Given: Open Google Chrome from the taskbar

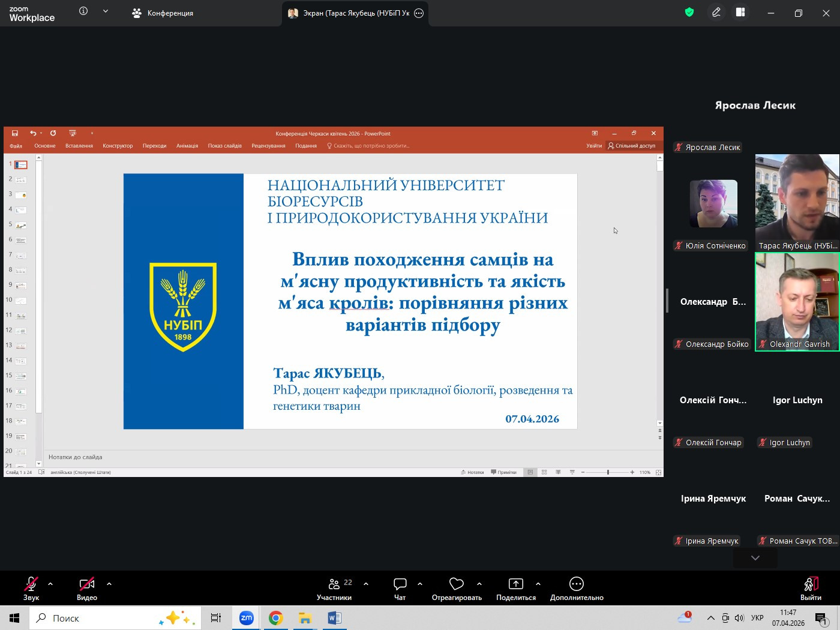Looking at the screenshot, I should click(275, 618).
